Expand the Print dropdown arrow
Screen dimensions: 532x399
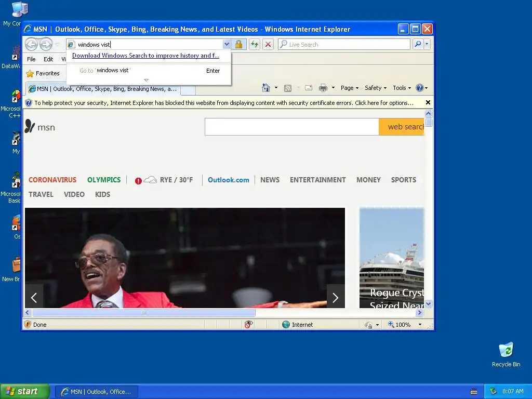(333, 88)
